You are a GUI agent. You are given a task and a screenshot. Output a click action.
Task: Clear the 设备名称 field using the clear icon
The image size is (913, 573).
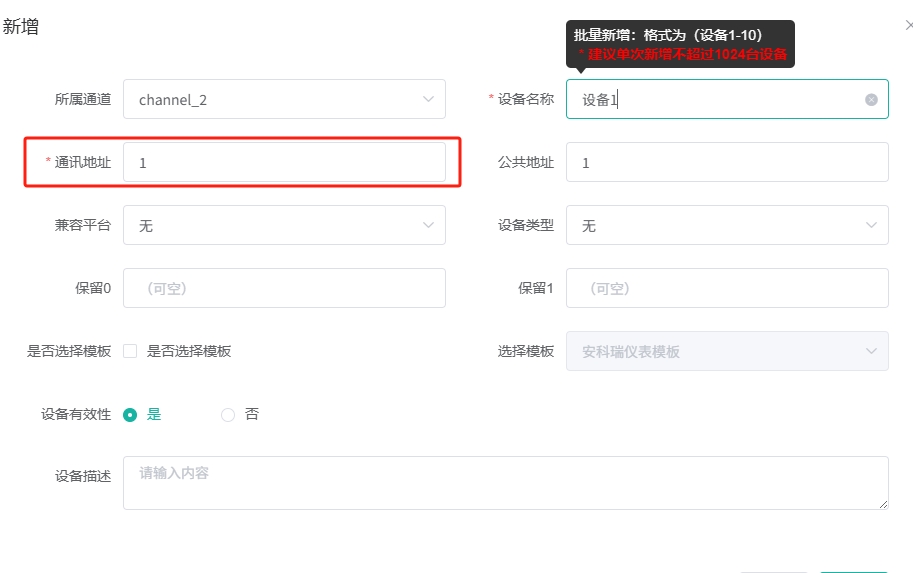[871, 100]
